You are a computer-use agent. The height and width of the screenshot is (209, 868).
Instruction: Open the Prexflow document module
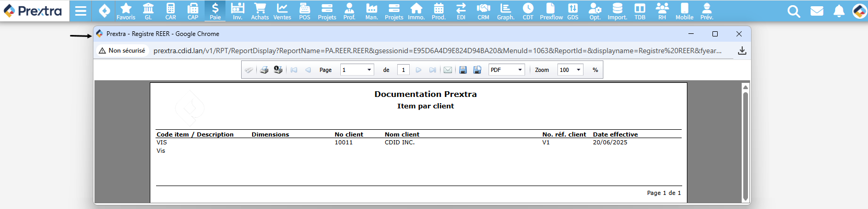click(551, 10)
